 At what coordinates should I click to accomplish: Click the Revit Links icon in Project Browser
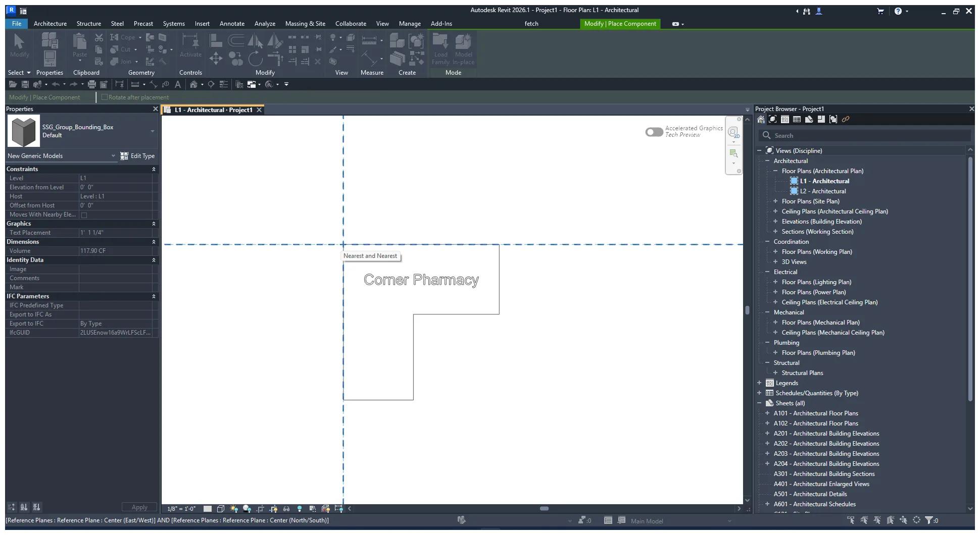point(846,120)
